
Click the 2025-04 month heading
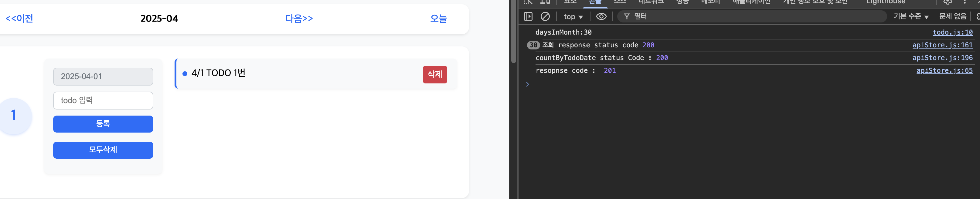tap(159, 18)
